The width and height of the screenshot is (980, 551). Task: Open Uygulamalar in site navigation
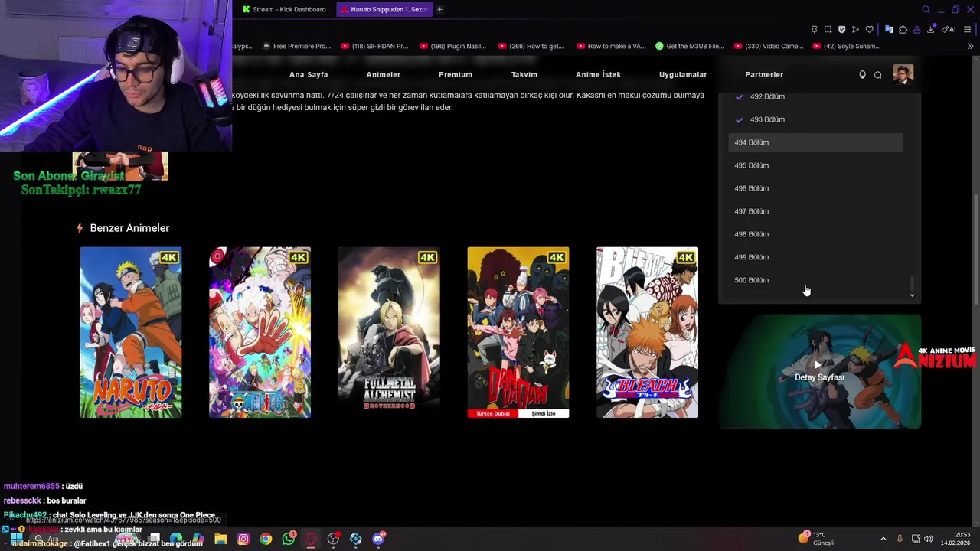(x=683, y=74)
